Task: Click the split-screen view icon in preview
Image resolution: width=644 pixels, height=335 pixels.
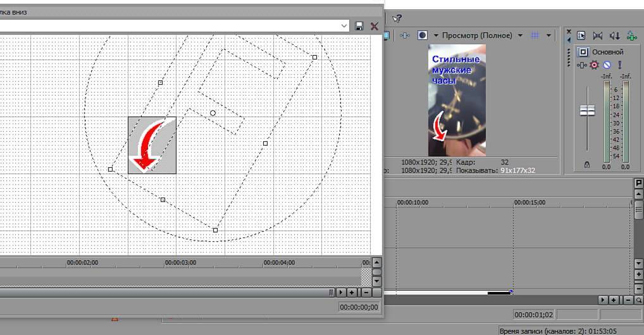Action: click(405, 35)
